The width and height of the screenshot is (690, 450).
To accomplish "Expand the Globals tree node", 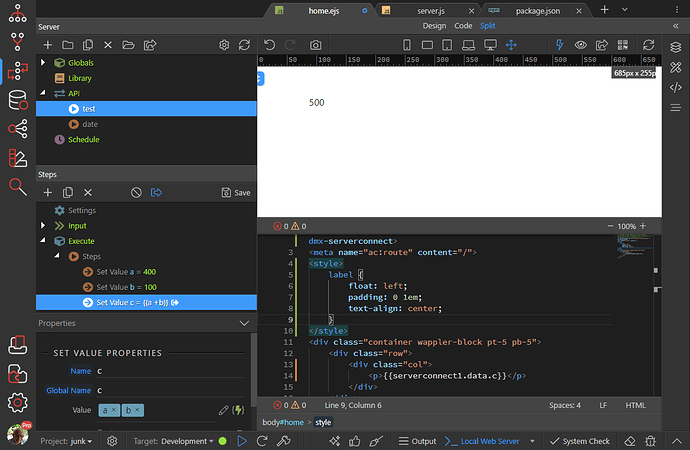I will tap(43, 63).
